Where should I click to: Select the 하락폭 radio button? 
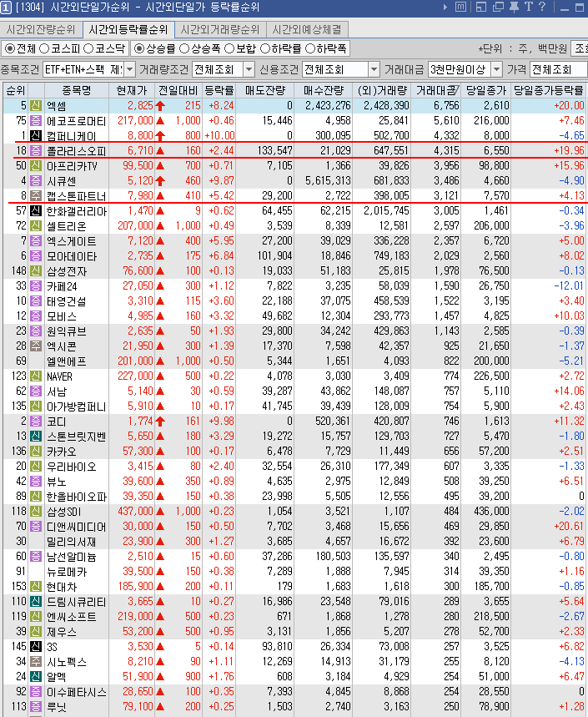click(309, 48)
